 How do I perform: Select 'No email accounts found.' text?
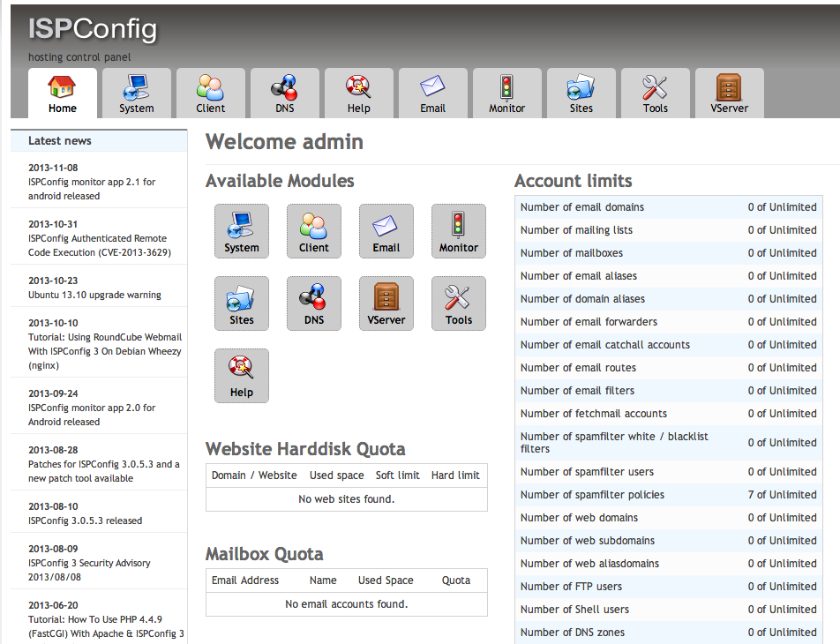click(347, 603)
